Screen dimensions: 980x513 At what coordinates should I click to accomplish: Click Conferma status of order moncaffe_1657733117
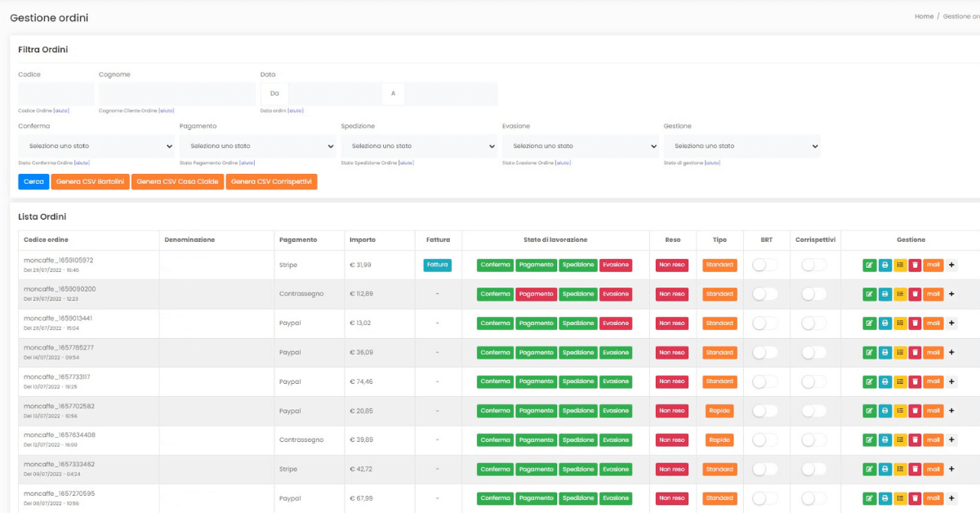pyautogui.click(x=495, y=381)
